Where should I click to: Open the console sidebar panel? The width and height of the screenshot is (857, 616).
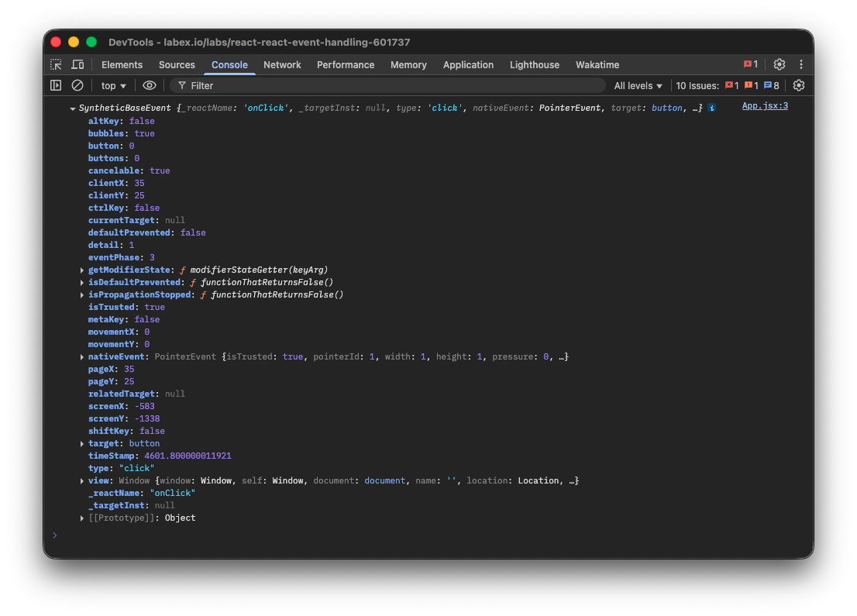point(55,85)
